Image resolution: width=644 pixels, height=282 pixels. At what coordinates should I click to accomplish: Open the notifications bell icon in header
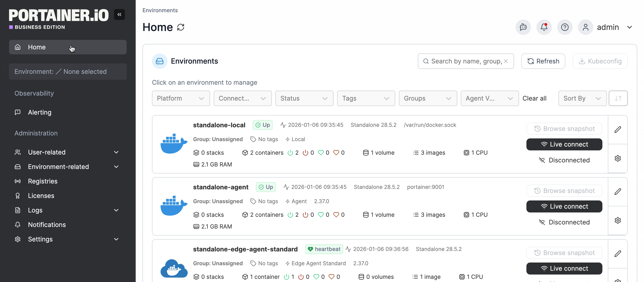coord(544,27)
